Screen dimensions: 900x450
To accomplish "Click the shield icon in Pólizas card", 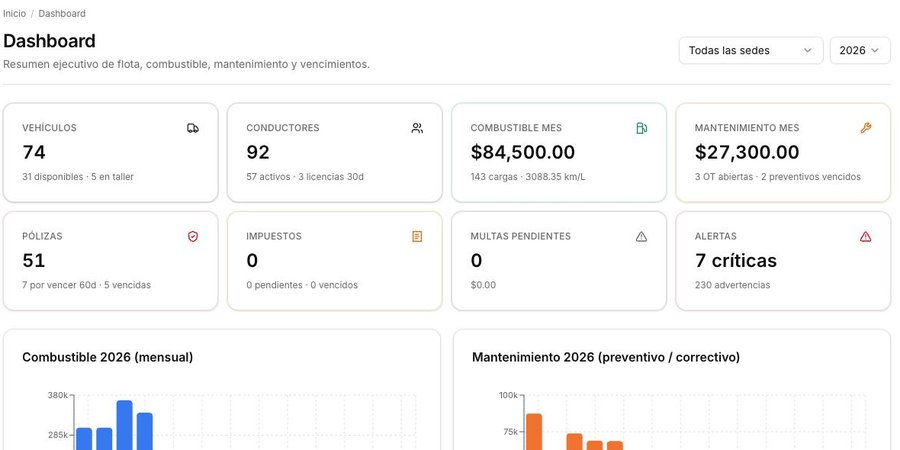I will click(193, 236).
